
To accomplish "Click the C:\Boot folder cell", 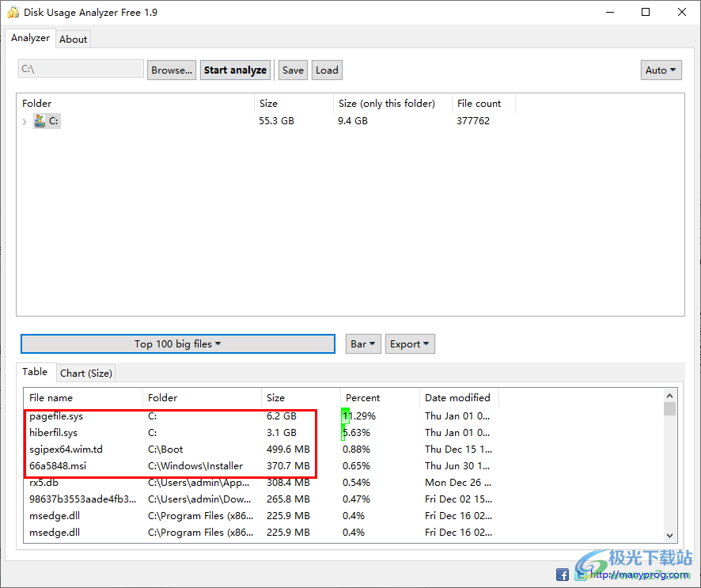I will point(165,449).
